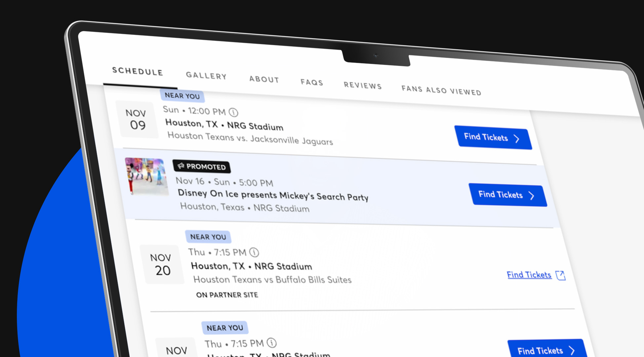Image resolution: width=644 pixels, height=357 pixels.
Task: Click the info icon beside the Nov 20 showtime
Action: click(254, 253)
